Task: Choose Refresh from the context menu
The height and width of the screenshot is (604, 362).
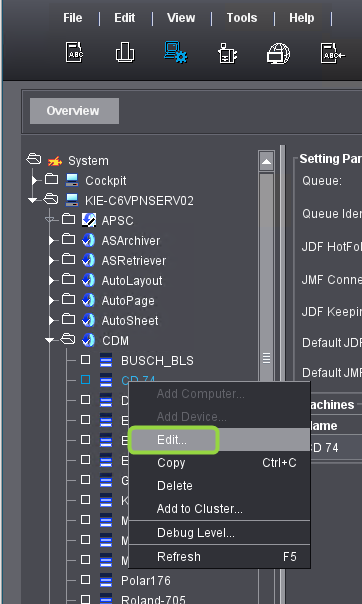Action: [219, 557]
